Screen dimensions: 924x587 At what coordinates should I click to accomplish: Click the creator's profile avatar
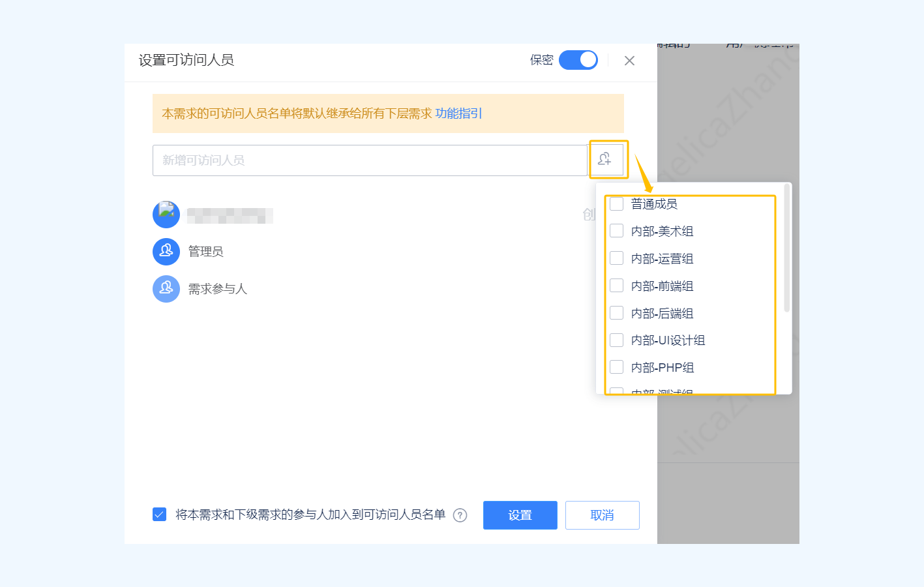[166, 215]
